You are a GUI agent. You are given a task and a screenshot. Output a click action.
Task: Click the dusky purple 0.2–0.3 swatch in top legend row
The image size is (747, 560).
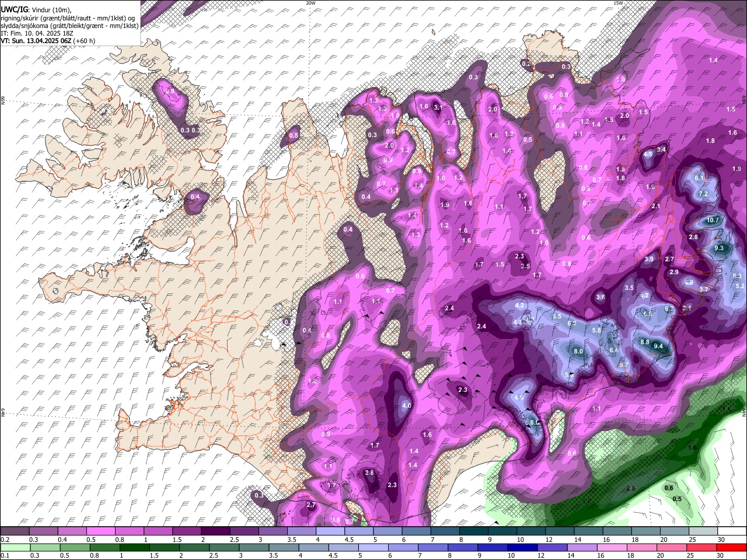(15, 531)
